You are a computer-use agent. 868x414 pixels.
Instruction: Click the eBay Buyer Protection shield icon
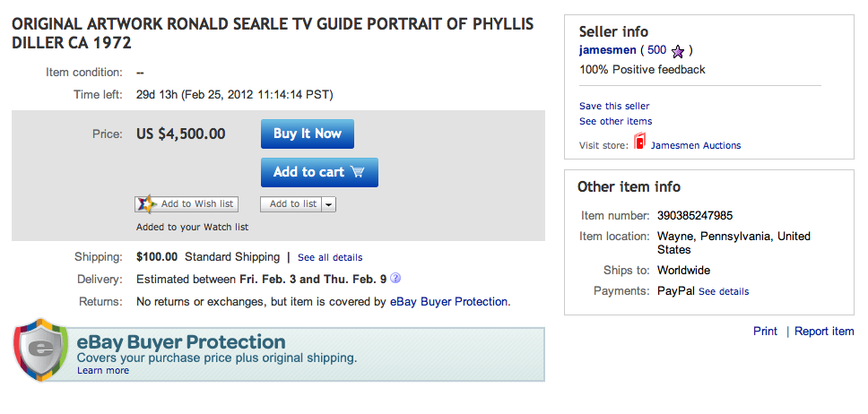click(40, 349)
